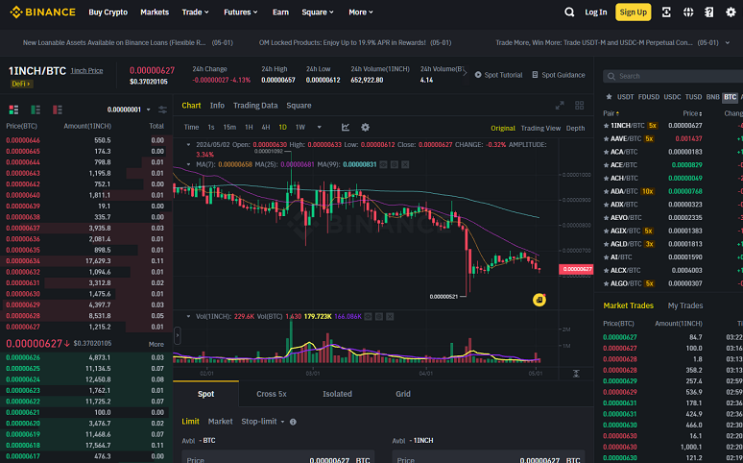The image size is (743, 463).
Task: Toggle the MA indicator visibility icon
Action: [x=383, y=164]
